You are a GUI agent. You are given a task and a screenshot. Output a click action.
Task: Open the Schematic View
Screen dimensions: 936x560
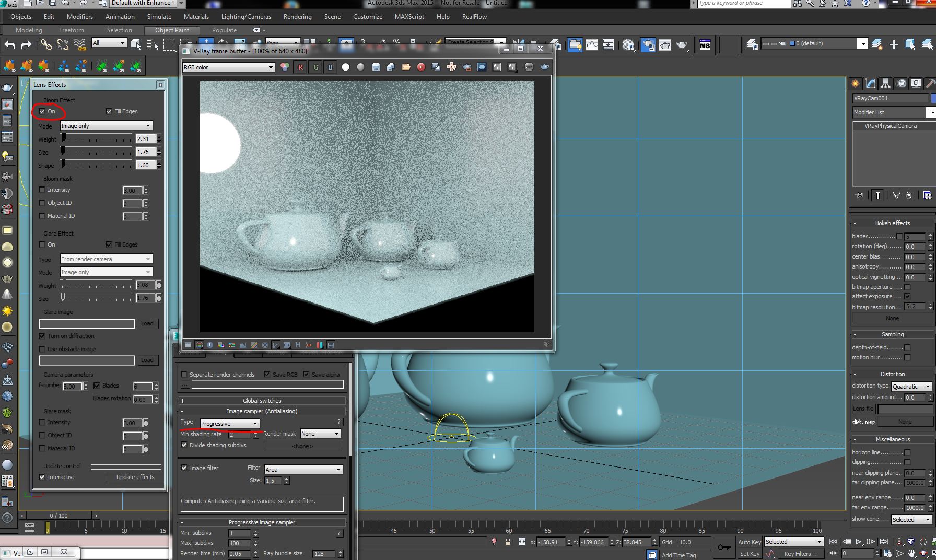pyautogui.click(x=609, y=45)
